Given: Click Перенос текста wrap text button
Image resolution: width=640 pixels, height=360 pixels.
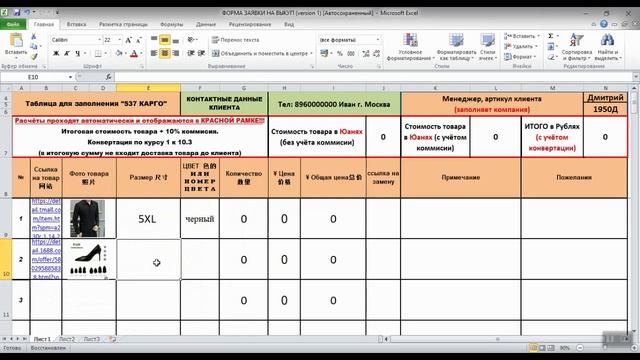Looking at the screenshot, I should coord(236,40).
